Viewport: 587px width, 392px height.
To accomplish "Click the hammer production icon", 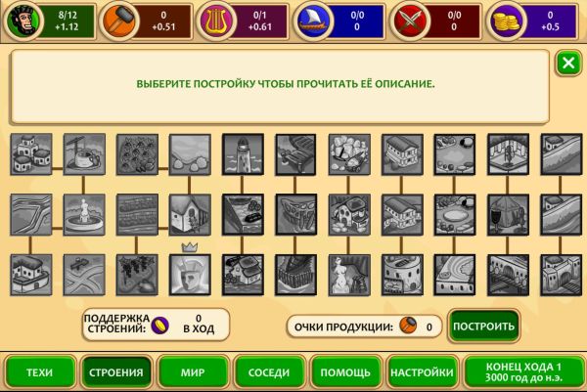I will click(x=119, y=21).
